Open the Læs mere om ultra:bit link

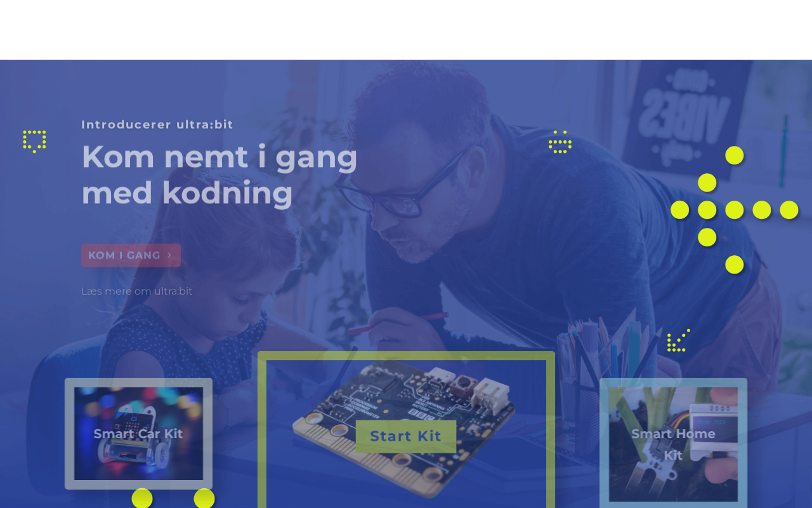point(137,291)
